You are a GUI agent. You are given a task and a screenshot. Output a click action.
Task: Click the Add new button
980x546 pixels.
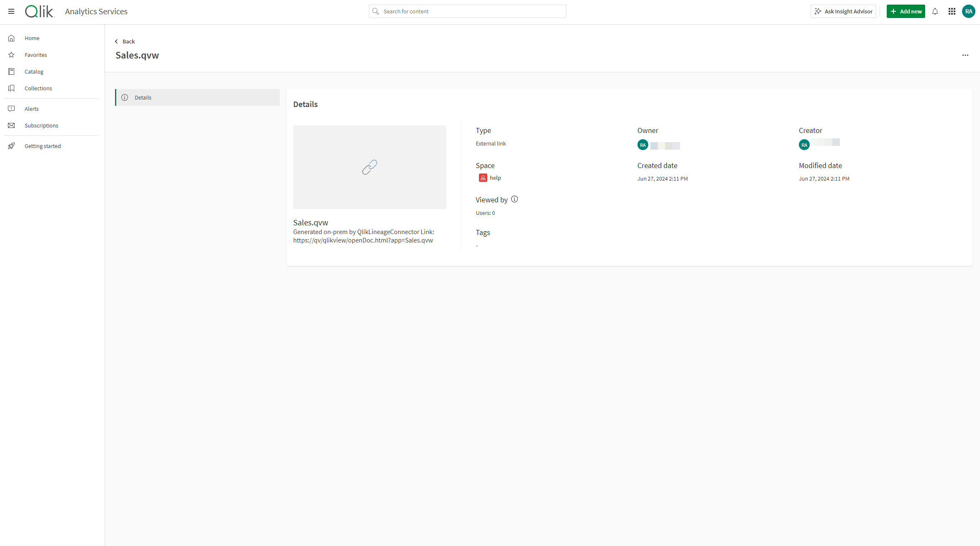click(906, 11)
